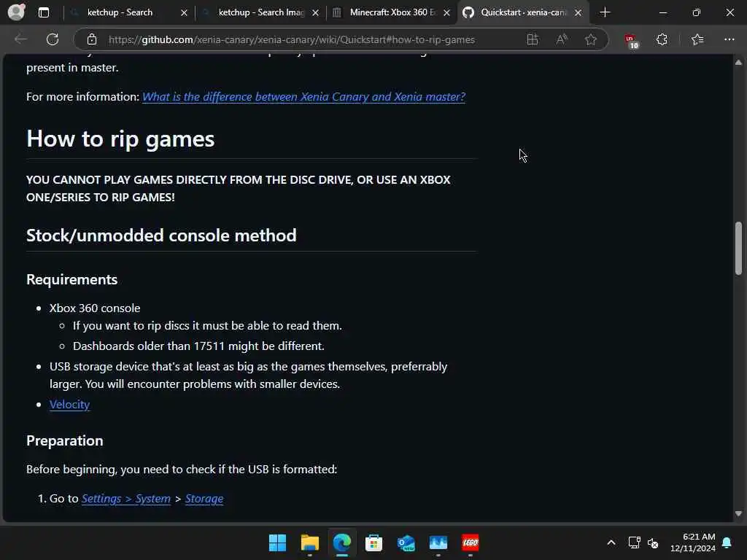
Task: Open the Extensions puzzle icon
Action: pos(662,39)
